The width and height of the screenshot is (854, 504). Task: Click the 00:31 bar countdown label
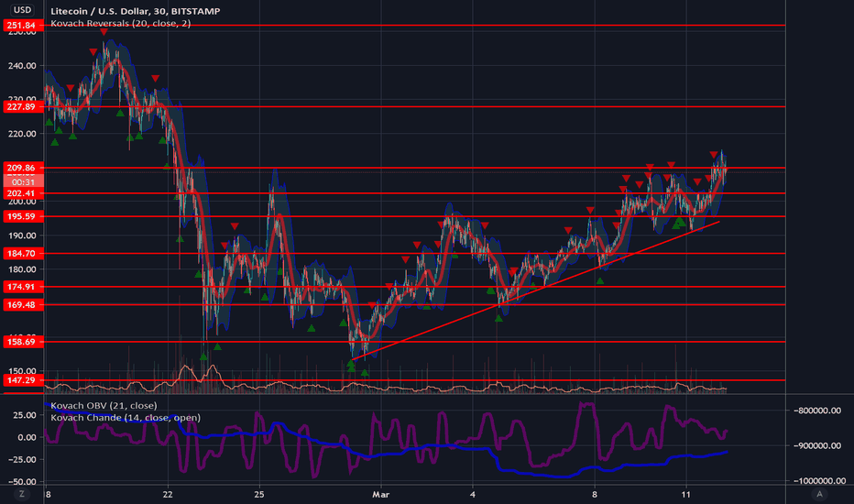pyautogui.click(x=22, y=182)
